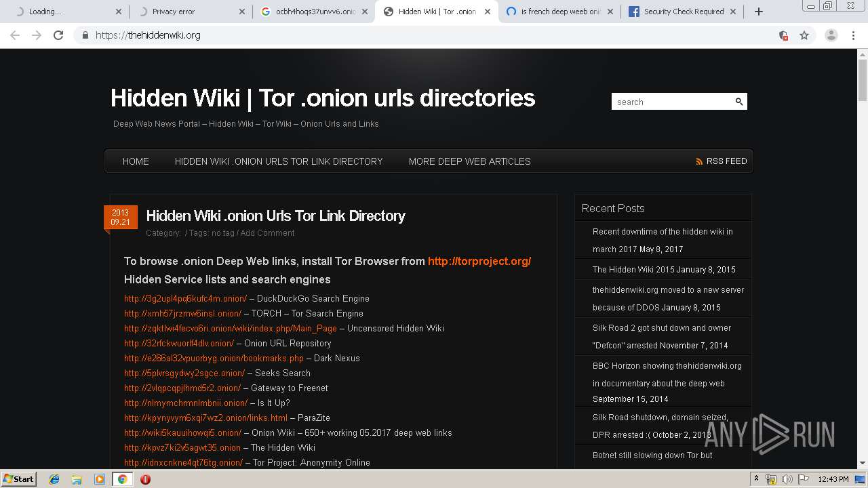This screenshot has width=868, height=488.
Task: Open the Chrome profile avatar
Action: coord(831,35)
